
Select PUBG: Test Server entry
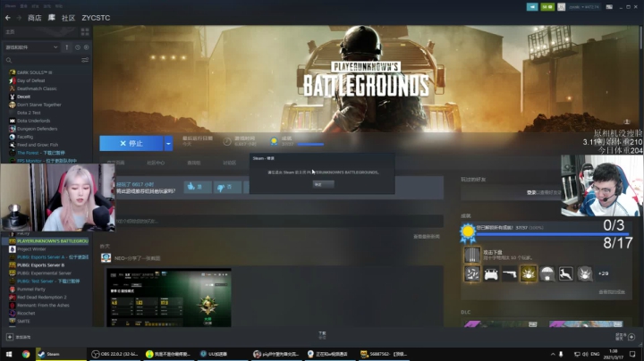[x=48, y=281]
